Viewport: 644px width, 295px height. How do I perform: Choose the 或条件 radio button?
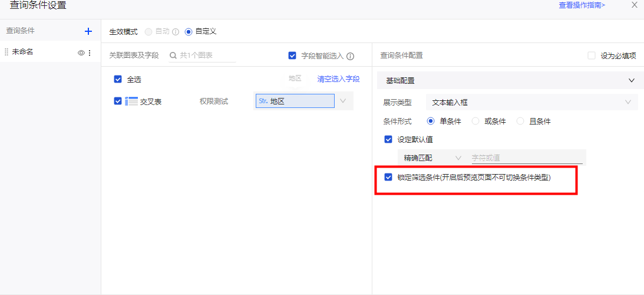(475, 122)
